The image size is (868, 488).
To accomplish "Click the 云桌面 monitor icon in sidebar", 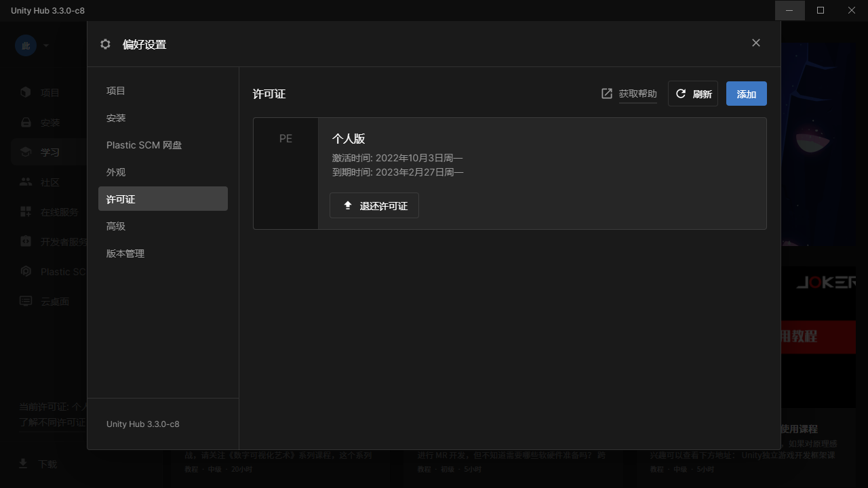I will point(26,301).
